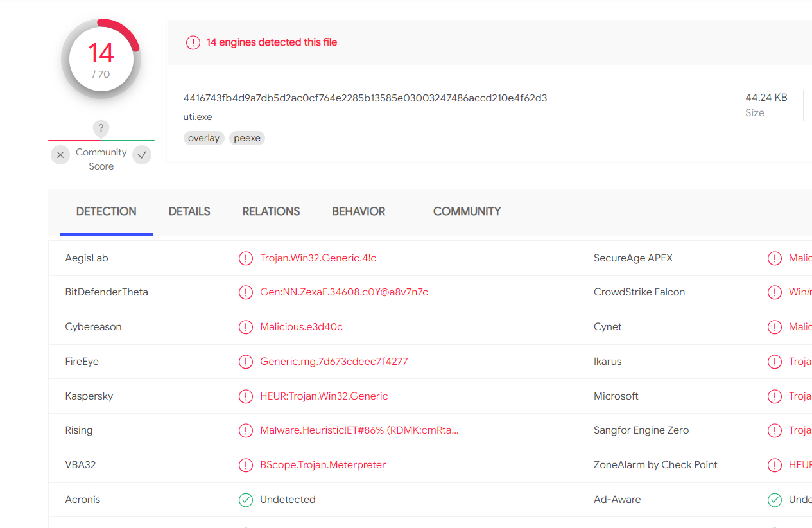The height and width of the screenshot is (528, 812).
Task: Switch to the RELATIONS tab
Action: tap(271, 211)
